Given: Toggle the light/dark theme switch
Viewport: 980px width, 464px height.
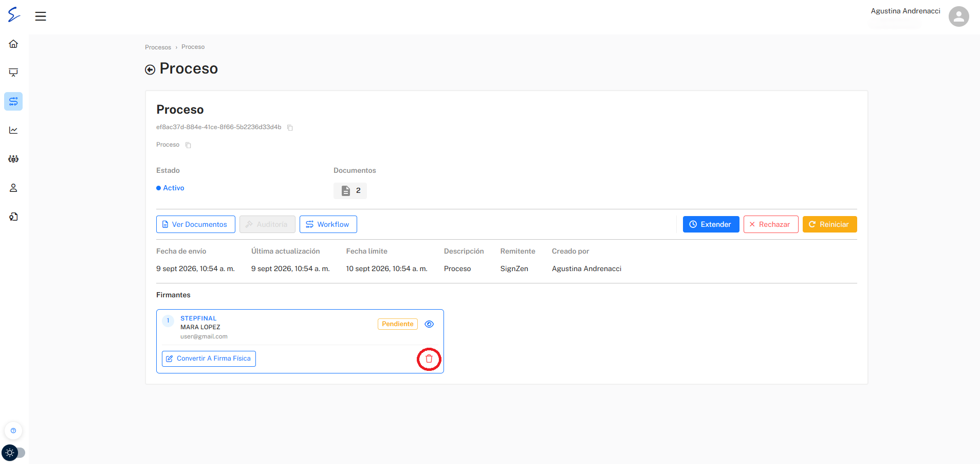Looking at the screenshot, I should click(13, 453).
